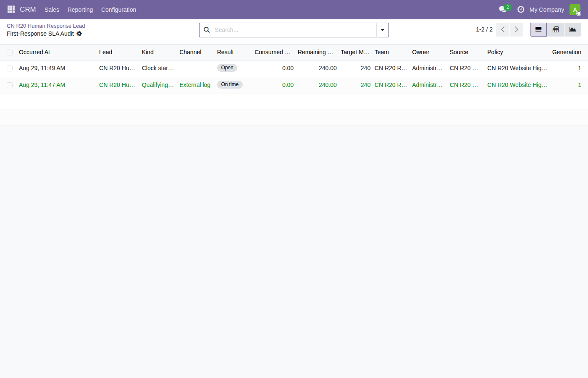Open the actions gear next to SLA Audit
Viewport: 588px width, 378px height.
coord(79,34)
